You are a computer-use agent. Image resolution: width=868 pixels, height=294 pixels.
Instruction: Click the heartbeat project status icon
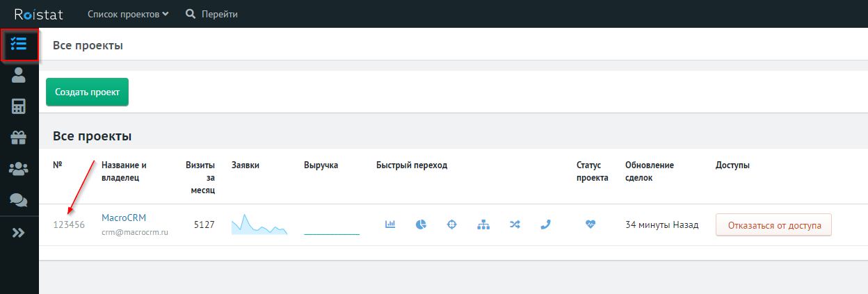(x=590, y=224)
